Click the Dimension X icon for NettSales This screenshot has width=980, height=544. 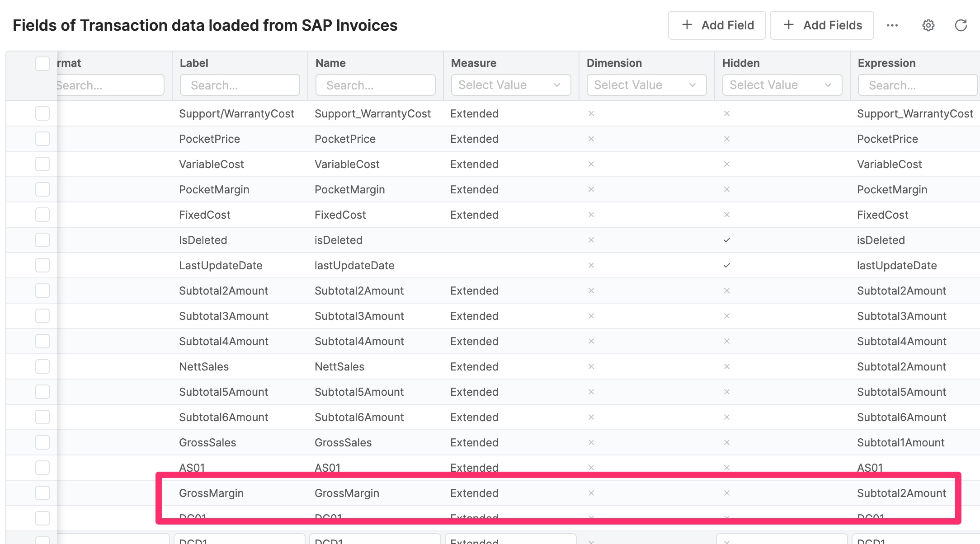pyautogui.click(x=591, y=366)
